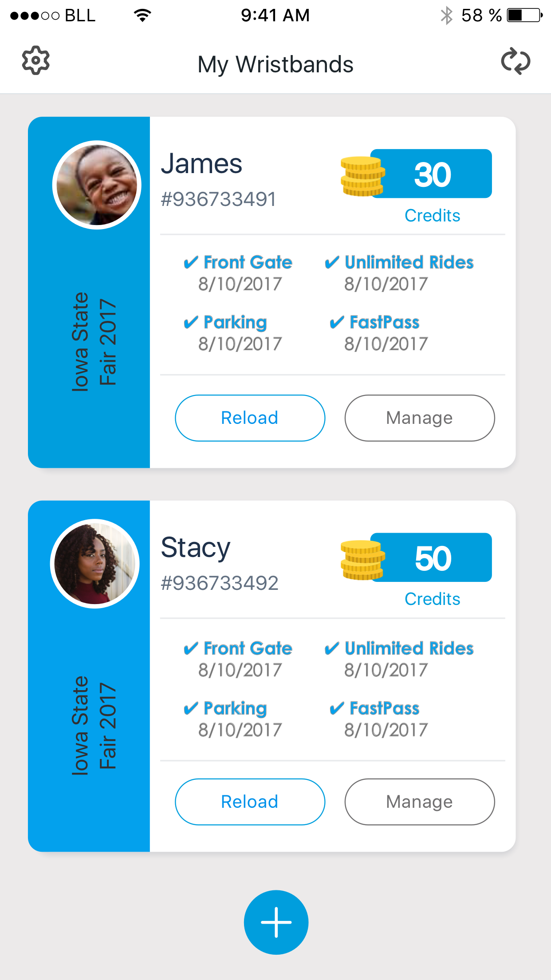Tap the Bluetooth status icon
The image size is (551, 980).
click(x=447, y=16)
